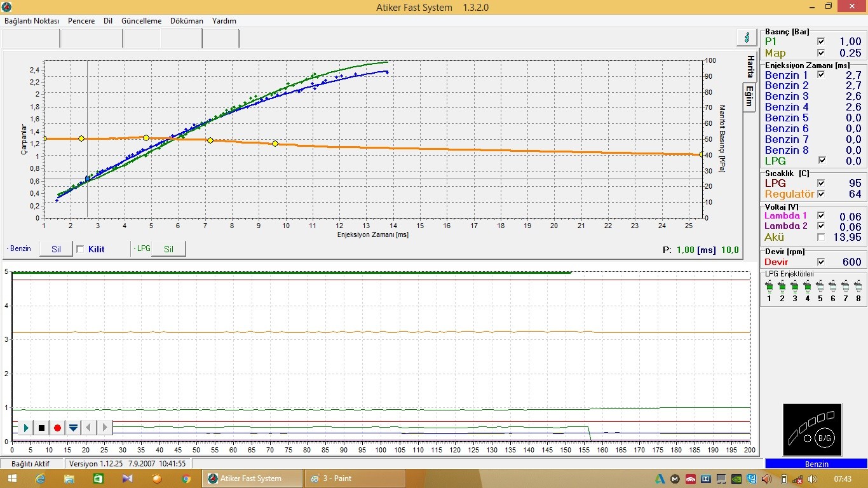This screenshot has height=488, width=868.
Task: Click Sil button next to LPG
Action: [x=168, y=249]
